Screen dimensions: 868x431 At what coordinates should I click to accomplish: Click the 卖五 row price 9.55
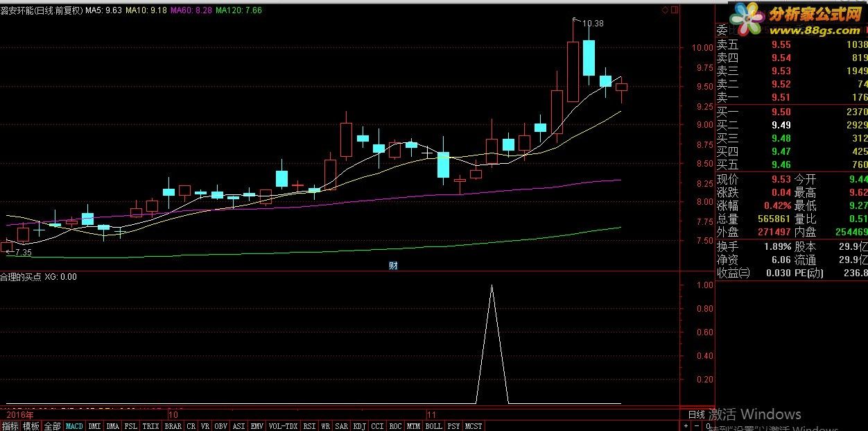781,44
